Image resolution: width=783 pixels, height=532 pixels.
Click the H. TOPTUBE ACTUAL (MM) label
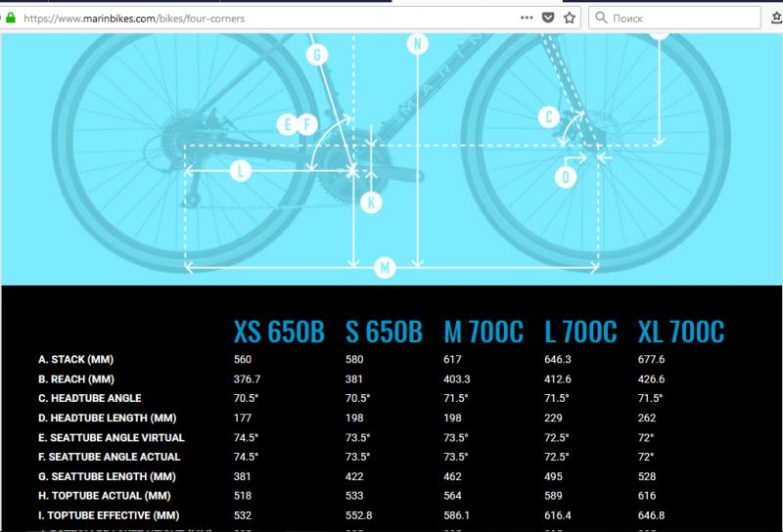(105, 496)
